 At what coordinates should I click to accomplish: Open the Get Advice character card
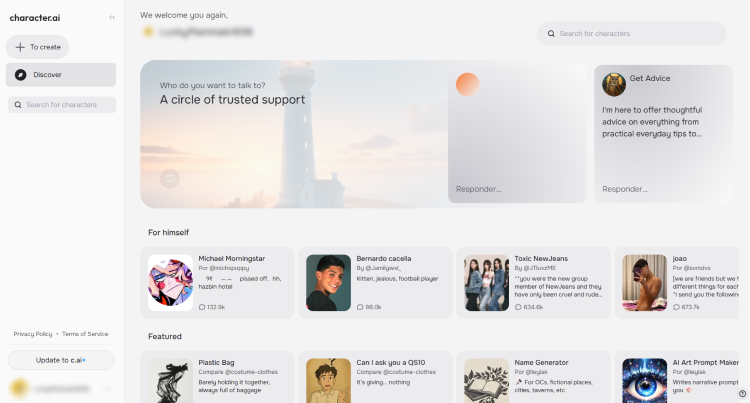coord(663,134)
